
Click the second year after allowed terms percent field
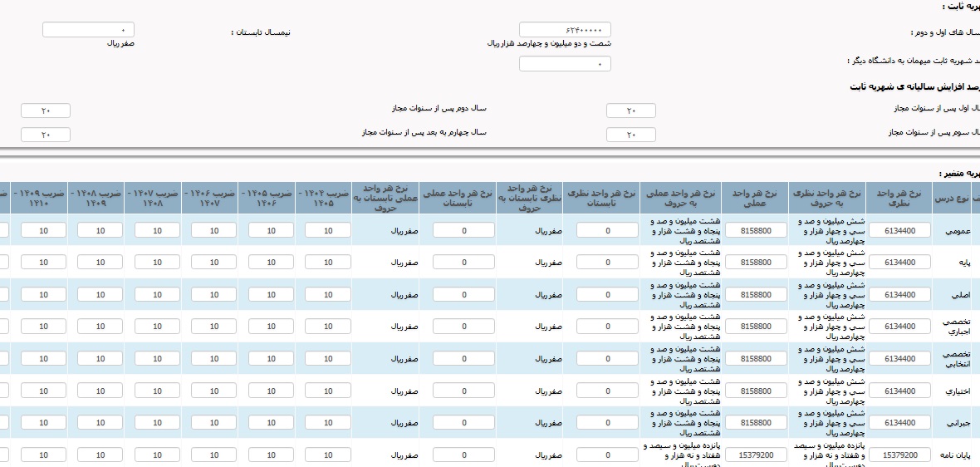point(46,111)
